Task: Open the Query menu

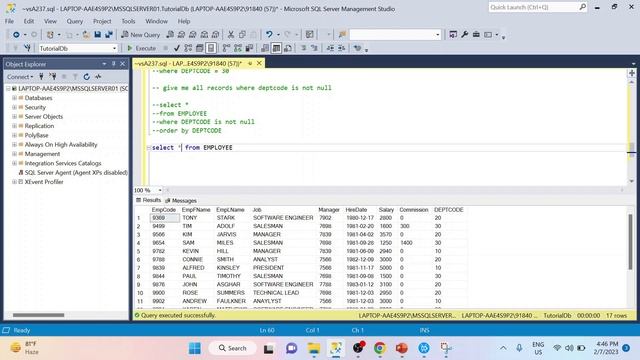Action: pos(75,21)
